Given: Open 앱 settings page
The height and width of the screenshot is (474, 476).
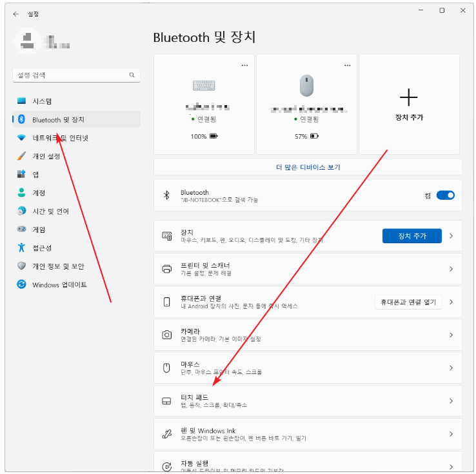Looking at the screenshot, I should pyautogui.click(x=76, y=174).
